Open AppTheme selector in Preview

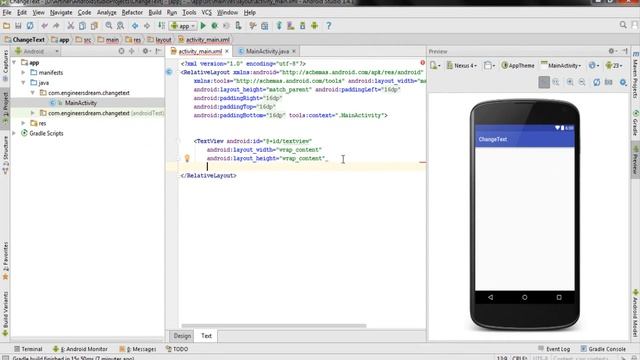pos(518,65)
